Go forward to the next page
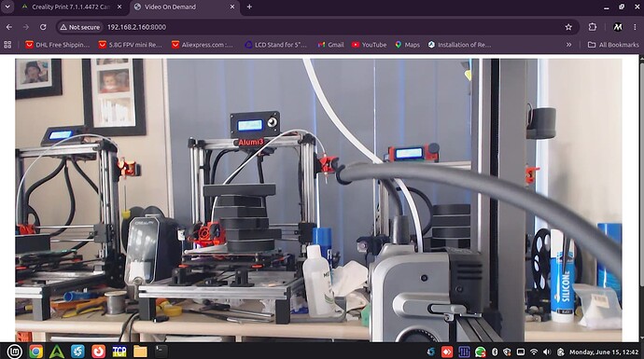This screenshot has height=359, width=644. point(26,27)
